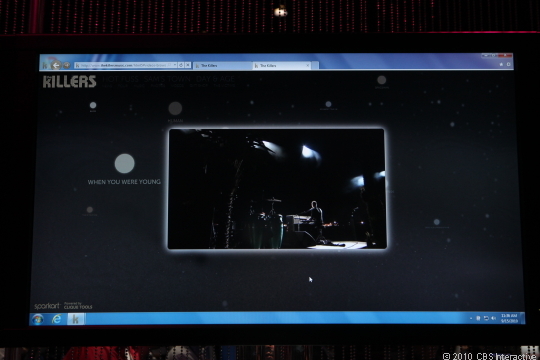Switch to the first 'The Killers' tab
540x360 pixels.
[x=222, y=65]
